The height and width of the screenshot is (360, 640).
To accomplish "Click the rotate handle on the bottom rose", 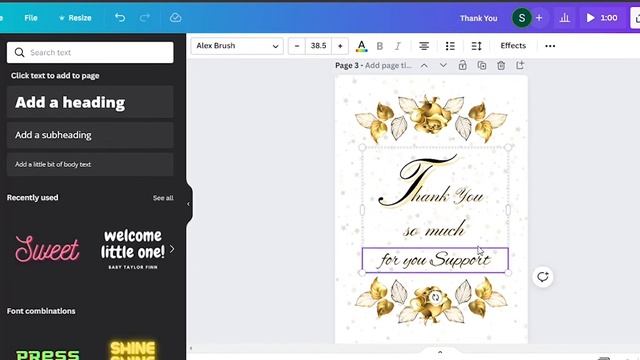I will coord(436,297).
